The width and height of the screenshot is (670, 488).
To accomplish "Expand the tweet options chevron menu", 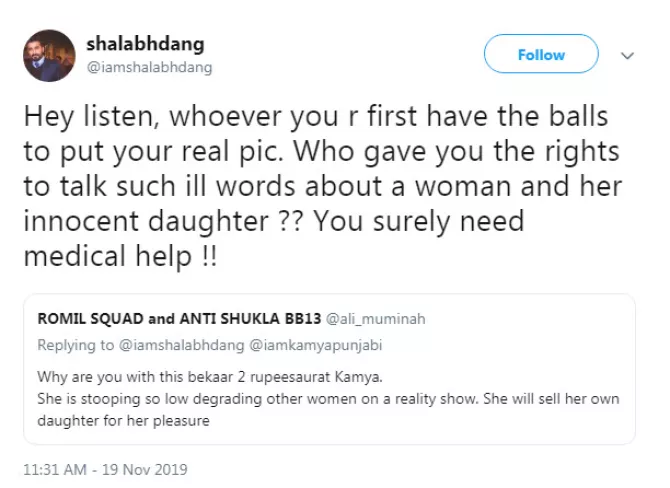I will coord(628,55).
